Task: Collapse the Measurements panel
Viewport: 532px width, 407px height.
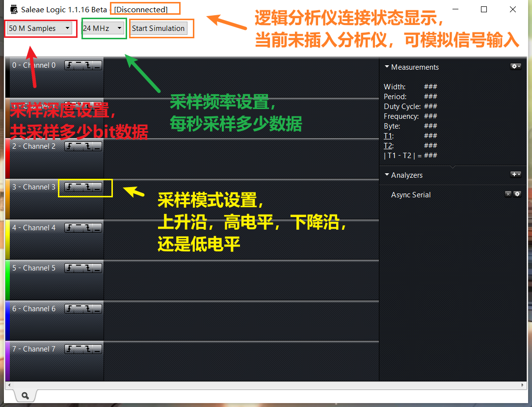Action: (x=388, y=67)
